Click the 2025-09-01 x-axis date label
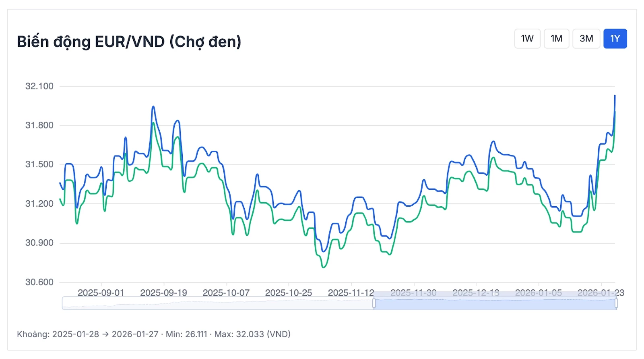Viewport: 644px width, 359px height. pyautogui.click(x=101, y=293)
